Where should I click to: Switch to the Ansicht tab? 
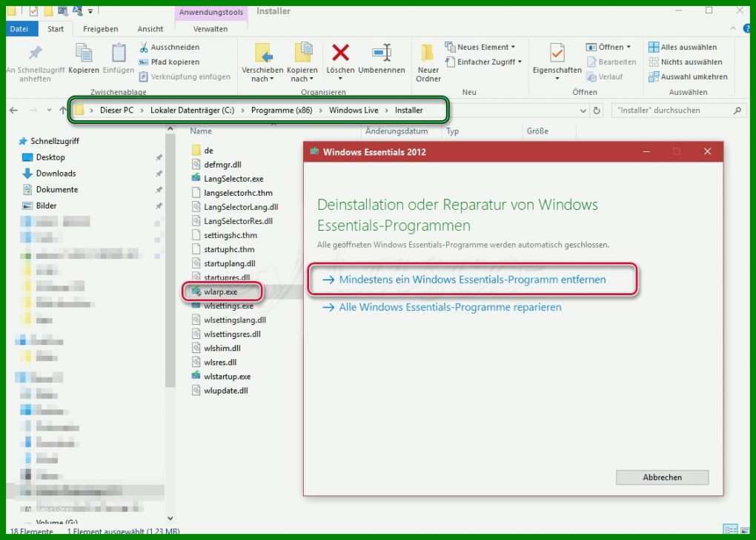150,29
